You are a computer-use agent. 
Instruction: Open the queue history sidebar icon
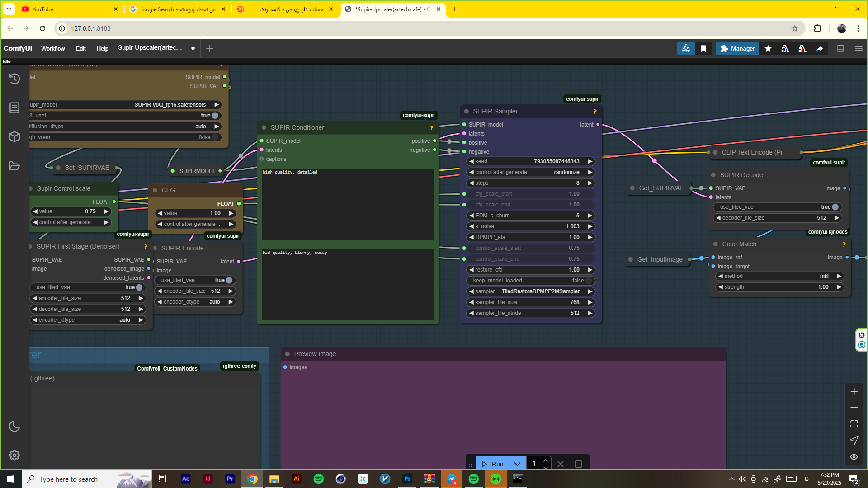[x=14, y=79]
